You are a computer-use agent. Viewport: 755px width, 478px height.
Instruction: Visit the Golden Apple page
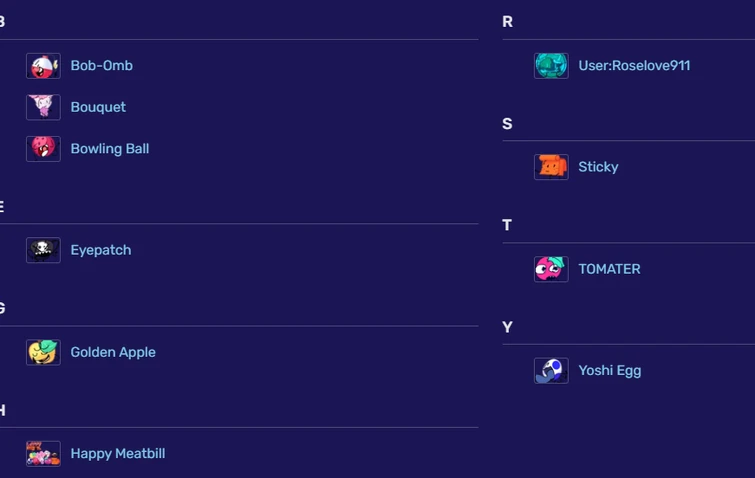pyautogui.click(x=113, y=352)
